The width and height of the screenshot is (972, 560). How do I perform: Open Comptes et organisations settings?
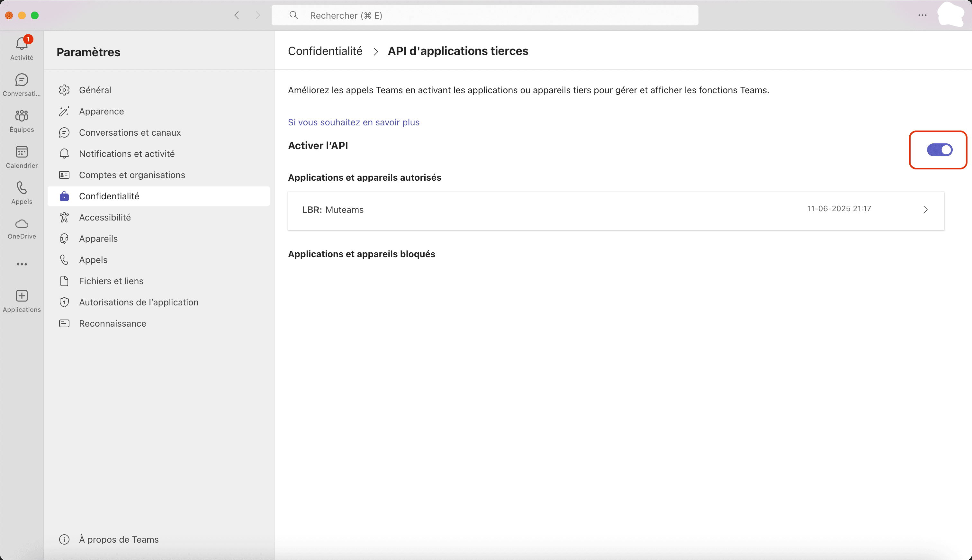(x=159, y=175)
